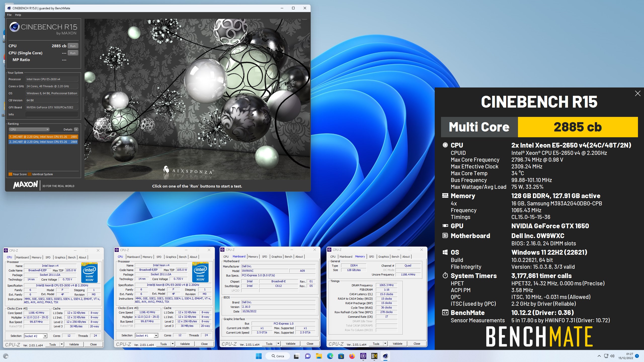Image resolution: width=644 pixels, height=362 pixels.
Task: Select the 2869 score ranking row
Action: pos(43,142)
